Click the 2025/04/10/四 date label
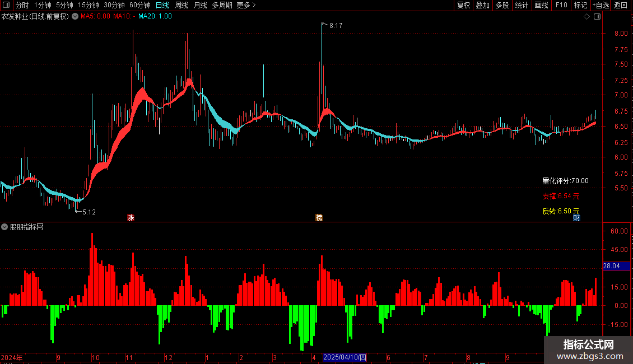The image size is (633, 364). 345,357
